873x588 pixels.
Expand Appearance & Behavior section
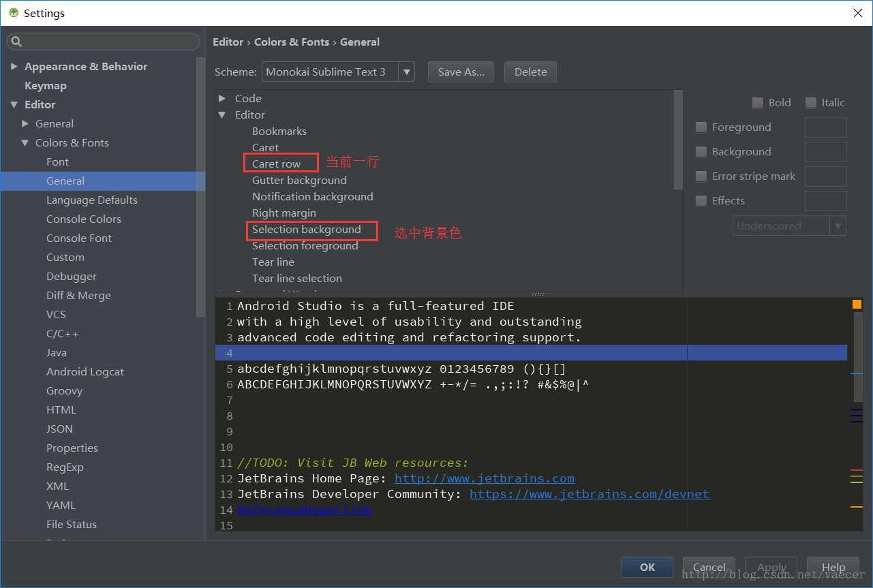tap(14, 66)
